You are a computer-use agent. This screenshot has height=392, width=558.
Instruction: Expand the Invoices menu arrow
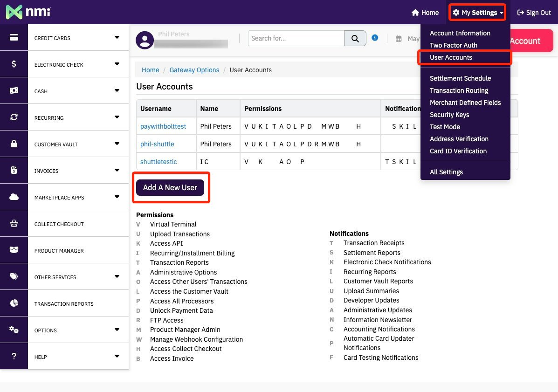pos(117,170)
